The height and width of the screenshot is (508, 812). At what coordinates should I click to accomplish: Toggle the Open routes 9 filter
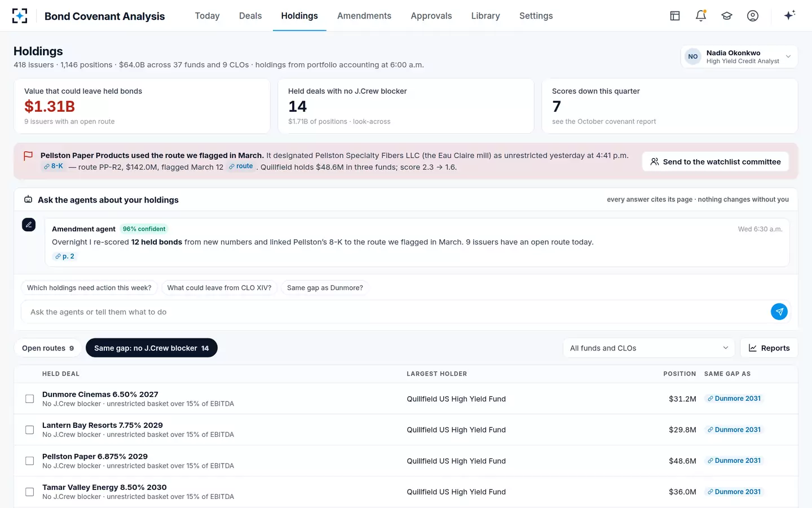coord(48,348)
